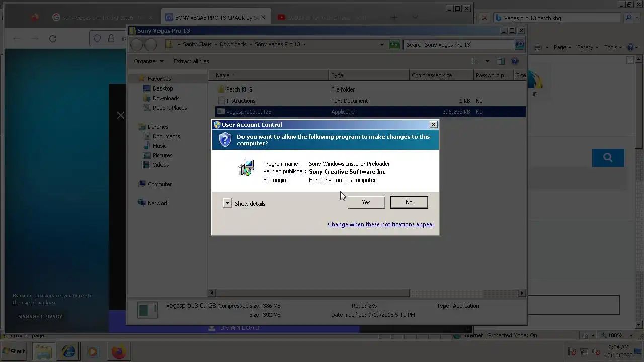Click the UAC question shield icon
The height and width of the screenshot is (362, 644).
click(x=225, y=140)
